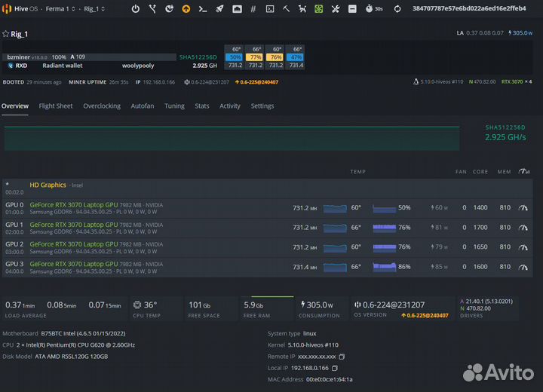Open the Rig_1 selector dropdown in breadcrumb
Viewport: 543px width, 392px height.
[94, 8]
